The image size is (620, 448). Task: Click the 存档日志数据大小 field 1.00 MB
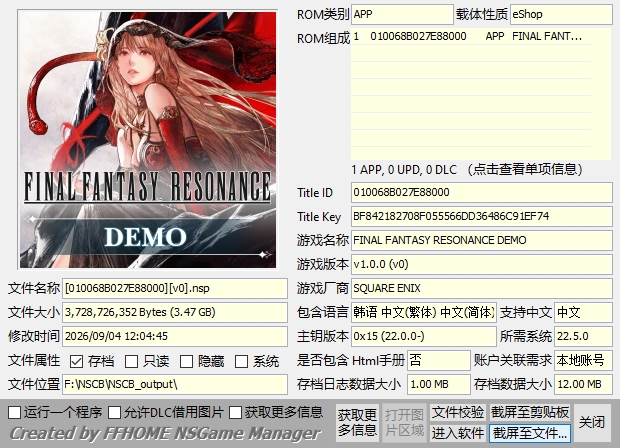439,384
